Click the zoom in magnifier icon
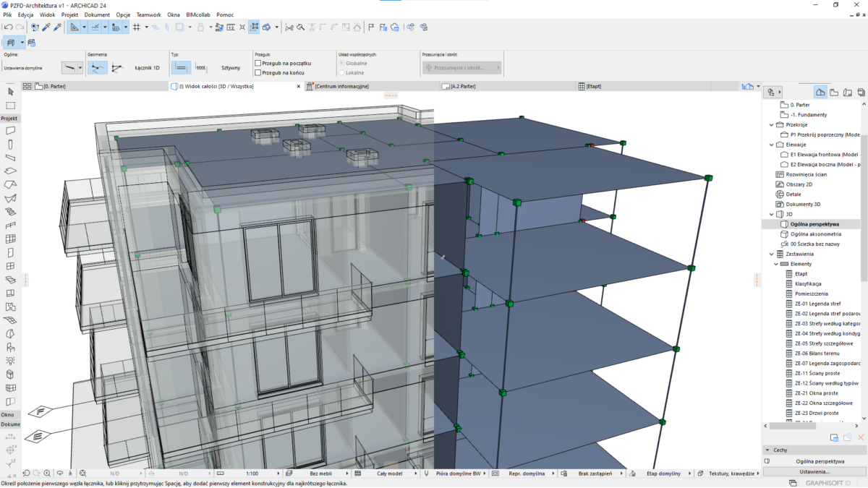Image resolution: width=868 pixels, height=488 pixels. coord(47,474)
